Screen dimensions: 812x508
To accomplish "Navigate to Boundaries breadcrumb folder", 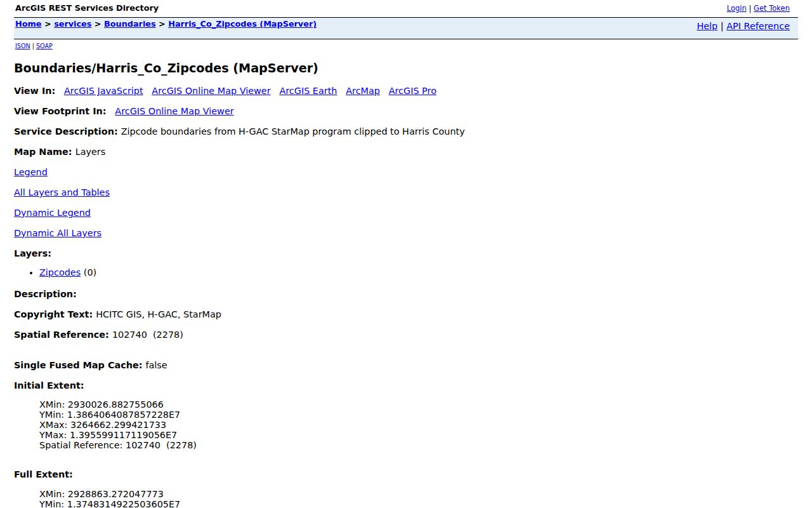I will [129, 24].
